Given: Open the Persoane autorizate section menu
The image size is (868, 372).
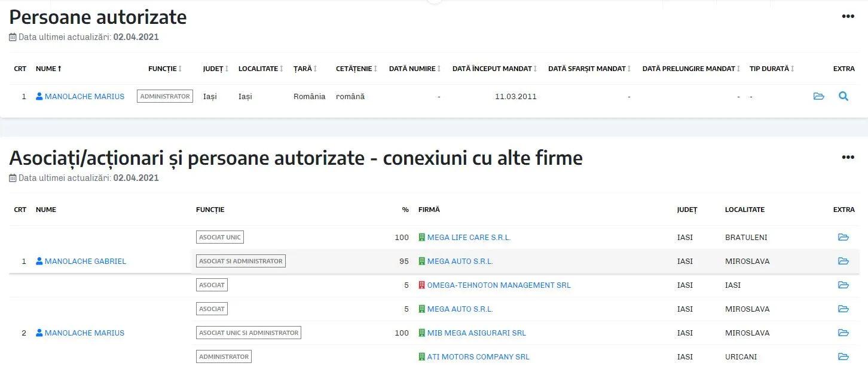Looking at the screenshot, I should tap(848, 16).
